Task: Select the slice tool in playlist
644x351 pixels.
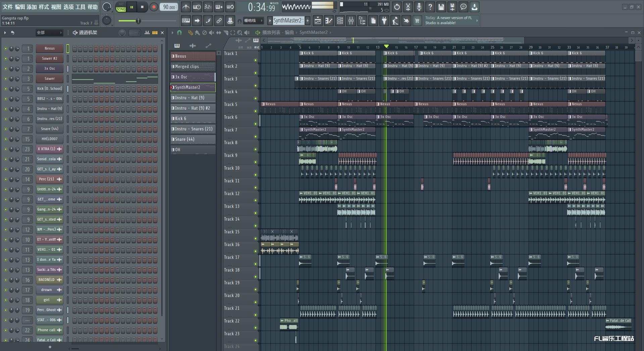Action: tap(226, 33)
